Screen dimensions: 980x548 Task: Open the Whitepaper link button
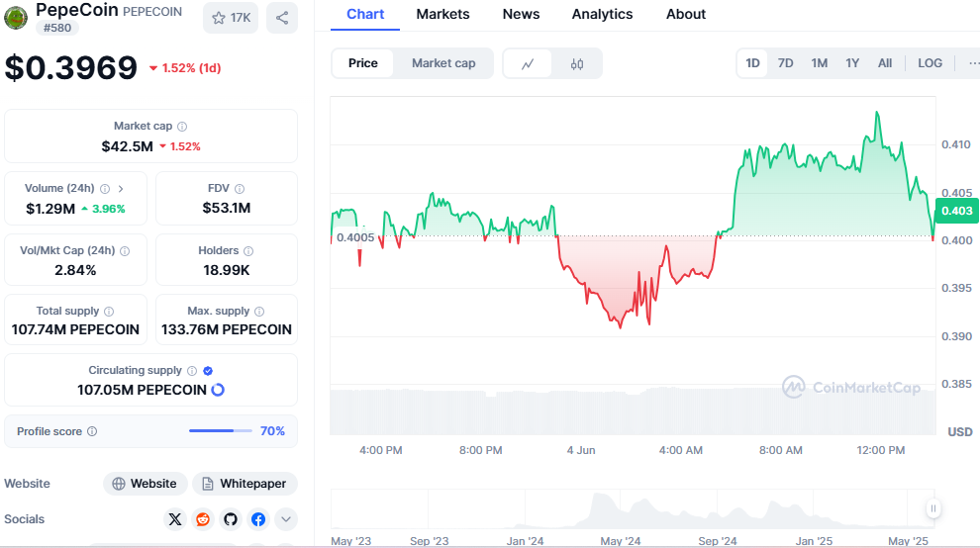[x=245, y=484]
